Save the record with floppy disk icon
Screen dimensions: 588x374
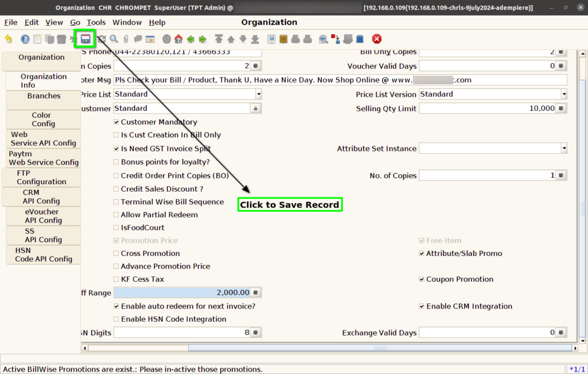[x=86, y=39]
